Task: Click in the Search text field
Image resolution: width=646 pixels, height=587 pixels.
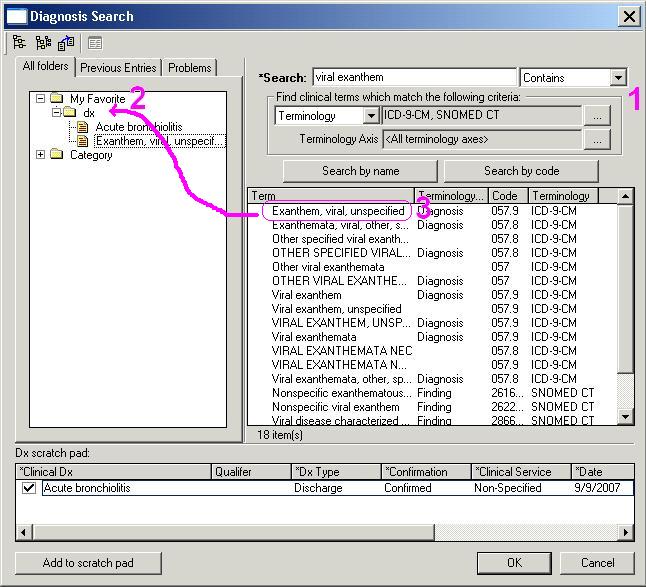Action: pyautogui.click(x=414, y=77)
